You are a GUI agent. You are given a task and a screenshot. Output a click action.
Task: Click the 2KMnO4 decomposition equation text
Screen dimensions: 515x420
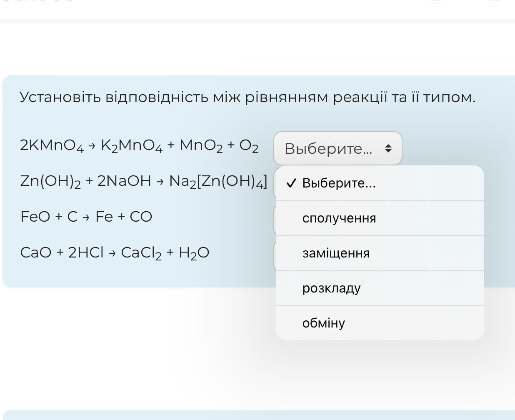[139, 145]
